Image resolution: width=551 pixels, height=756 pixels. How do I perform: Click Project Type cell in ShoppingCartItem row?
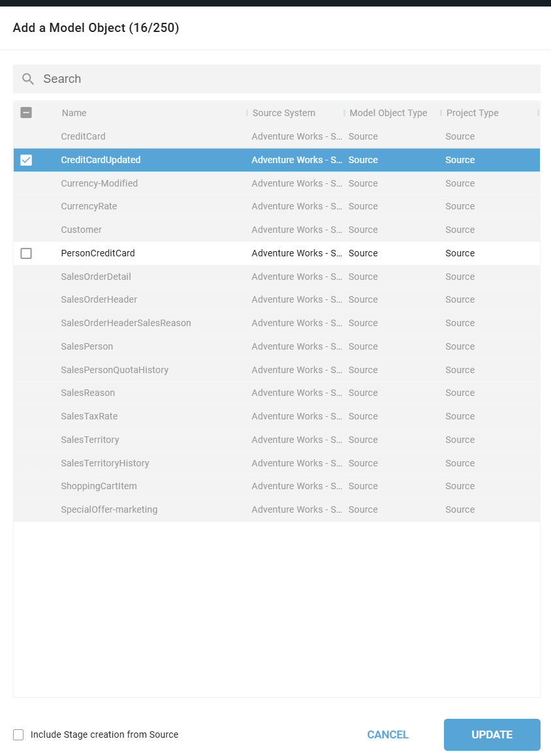click(460, 486)
